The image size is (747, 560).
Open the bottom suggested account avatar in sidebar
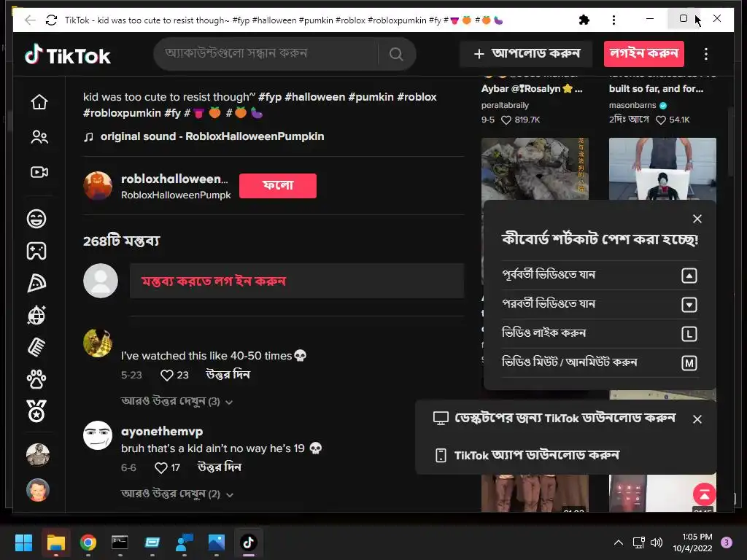pyautogui.click(x=38, y=490)
